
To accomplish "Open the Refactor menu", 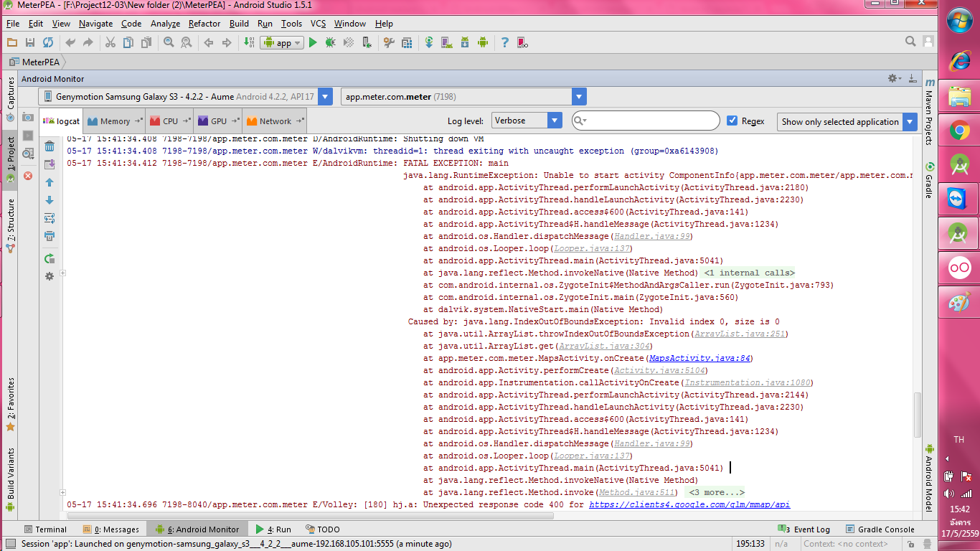I will pos(204,24).
